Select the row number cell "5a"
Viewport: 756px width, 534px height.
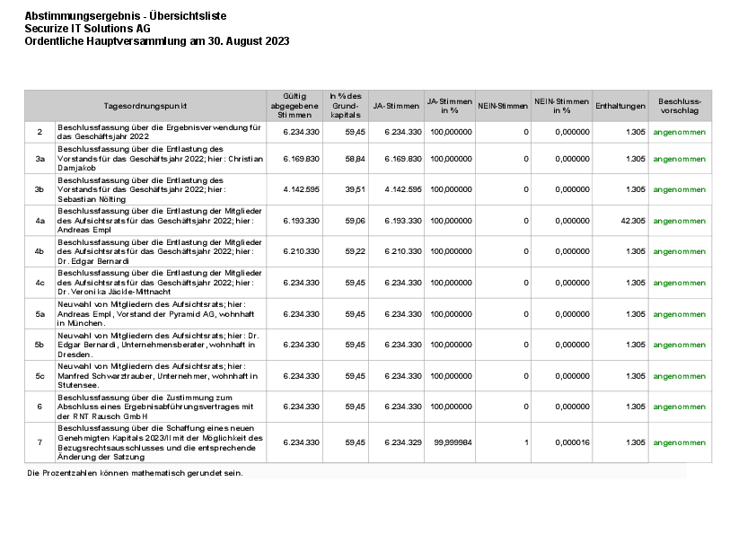click(40, 314)
